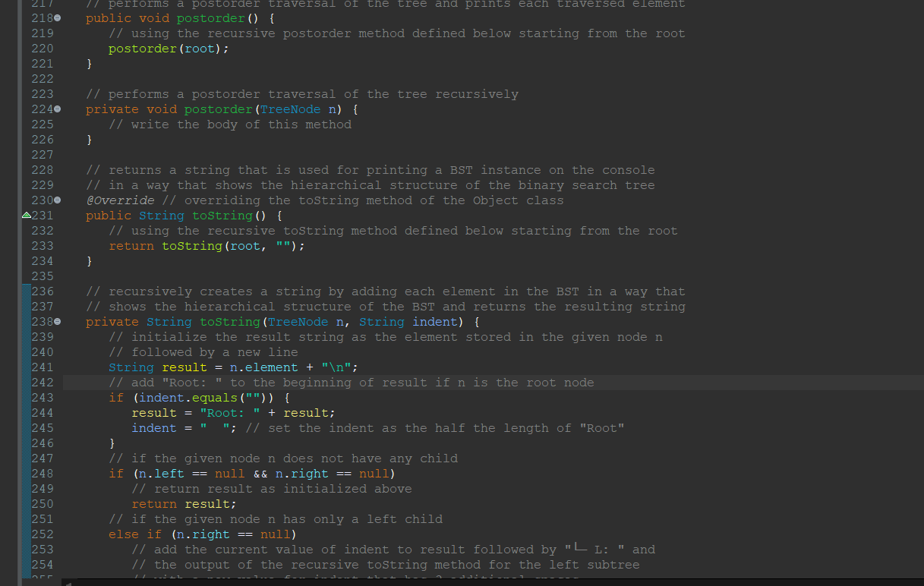
Task: Click the blue change marker stripe beside line 240
Action: 24,351
